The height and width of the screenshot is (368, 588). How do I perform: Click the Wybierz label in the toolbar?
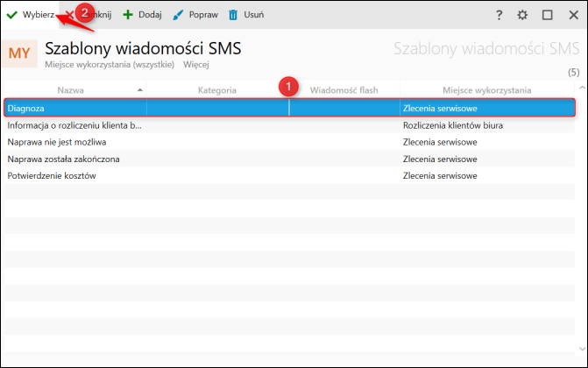(x=39, y=15)
